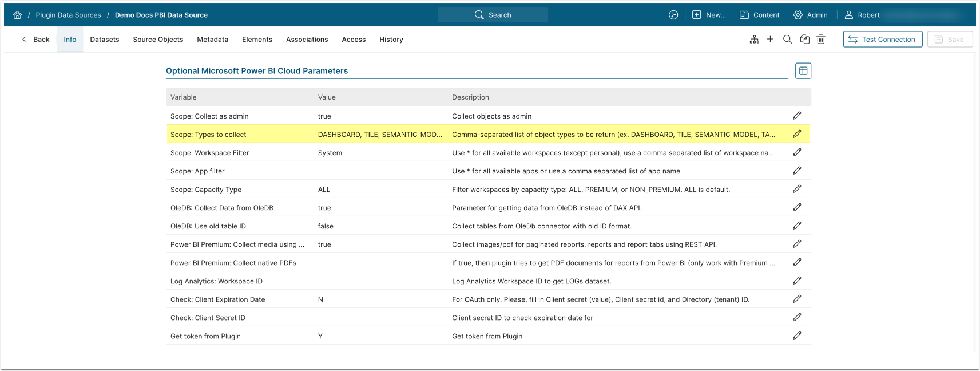Open the hierarchy tree icon in toolbar
Screen dimensions: 980x371
[755, 40]
